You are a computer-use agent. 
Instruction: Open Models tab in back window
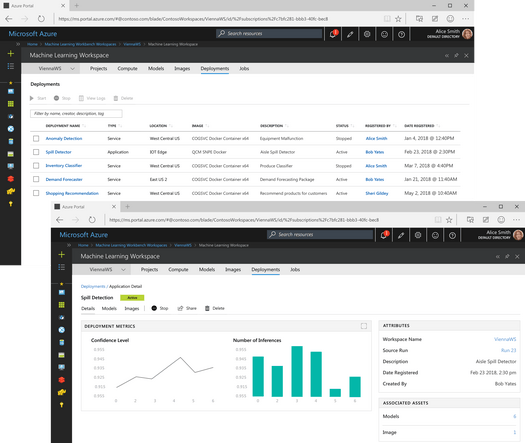click(156, 69)
